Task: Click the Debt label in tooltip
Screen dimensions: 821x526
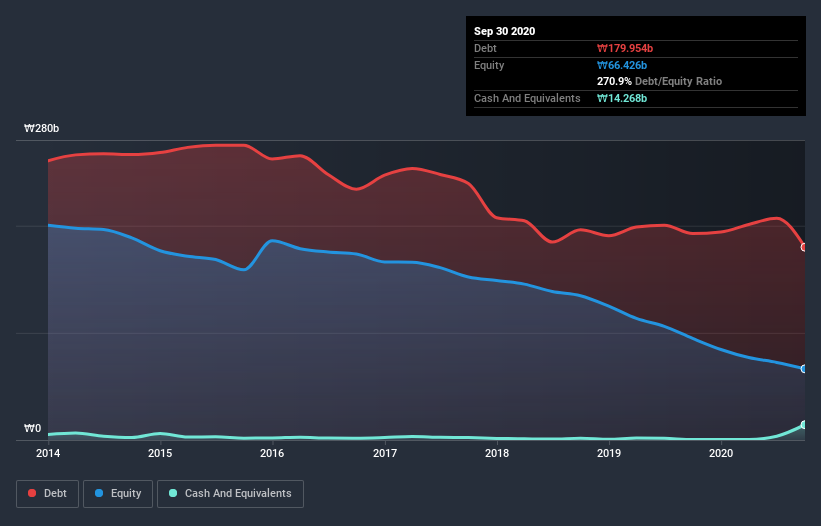Action: click(485, 48)
